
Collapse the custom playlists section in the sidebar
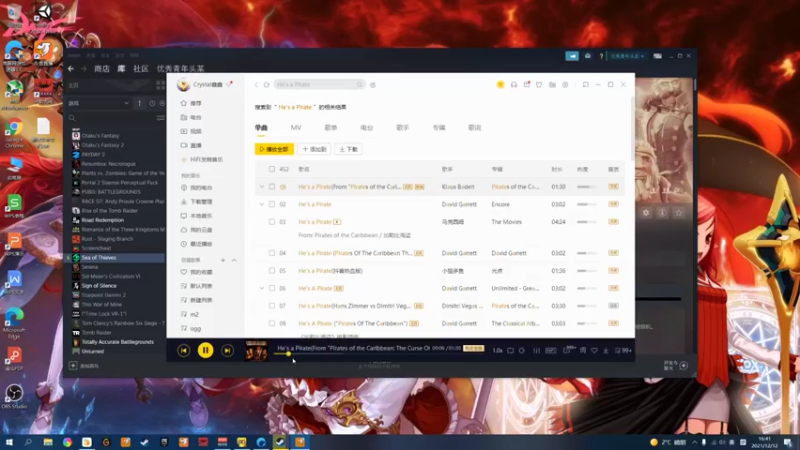[234, 260]
